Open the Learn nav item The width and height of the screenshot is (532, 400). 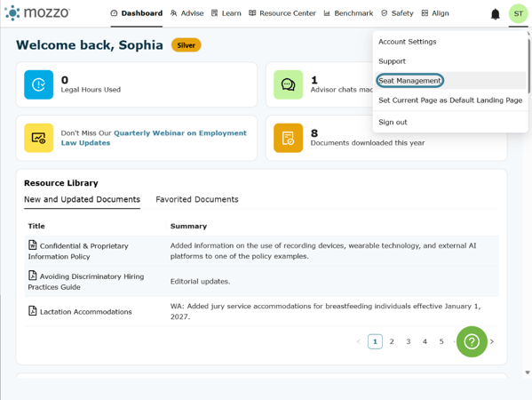pos(226,13)
